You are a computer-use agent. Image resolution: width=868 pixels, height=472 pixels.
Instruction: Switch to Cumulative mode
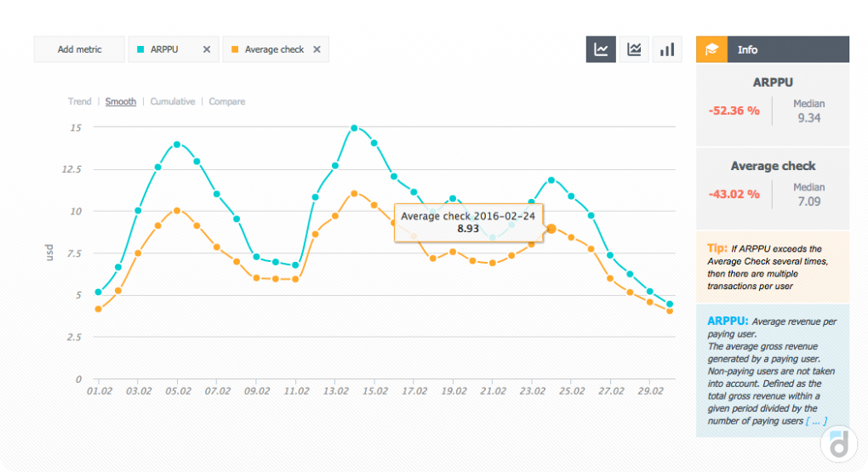pos(173,101)
